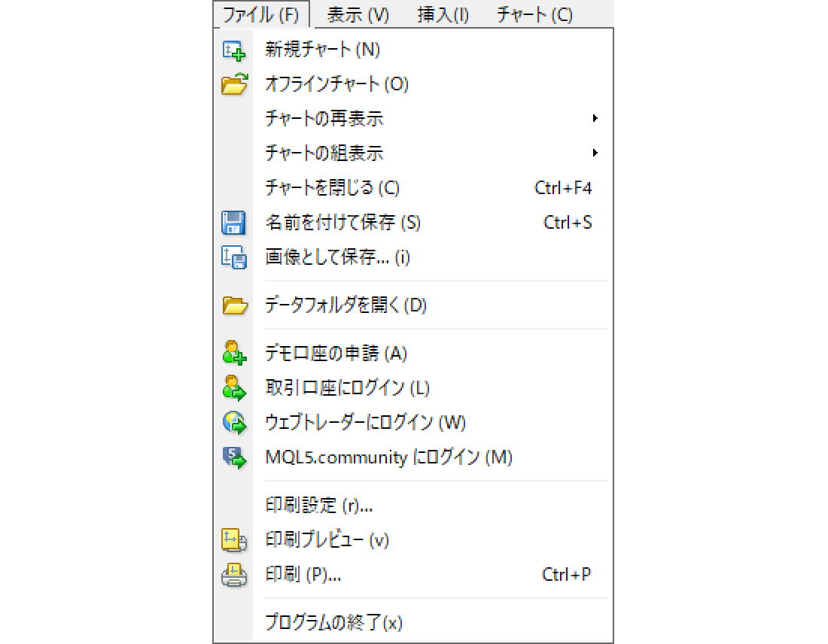Choose 印刷プレビュー (v)
This screenshot has height=644, width=828.
tap(327, 540)
